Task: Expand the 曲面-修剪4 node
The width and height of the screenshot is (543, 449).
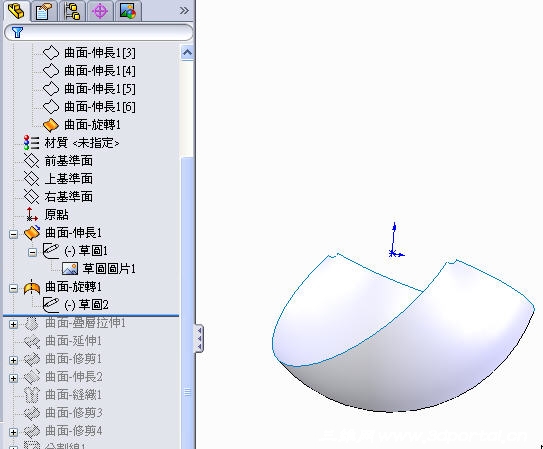Action: click(x=13, y=432)
